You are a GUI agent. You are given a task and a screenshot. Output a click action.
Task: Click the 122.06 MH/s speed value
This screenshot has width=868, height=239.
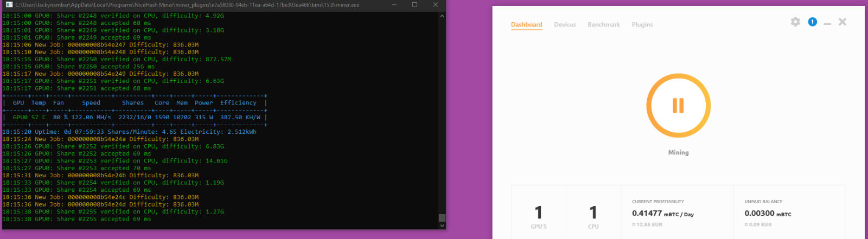[x=91, y=117]
